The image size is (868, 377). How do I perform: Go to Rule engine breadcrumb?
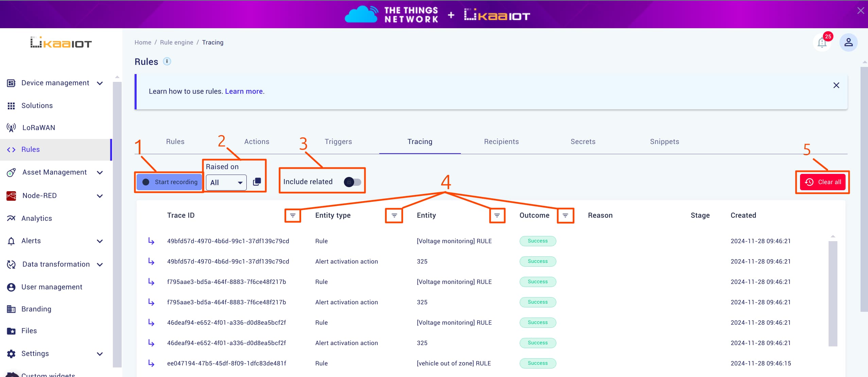pos(177,42)
